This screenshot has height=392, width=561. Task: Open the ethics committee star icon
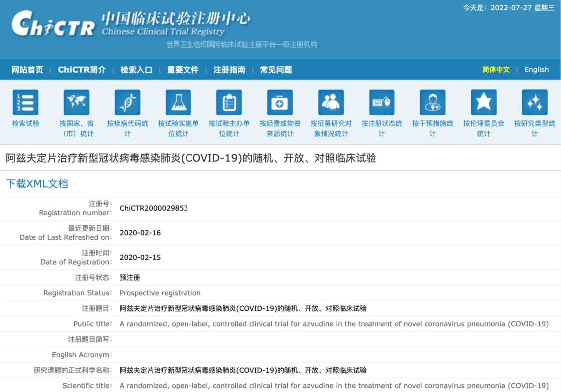483,103
